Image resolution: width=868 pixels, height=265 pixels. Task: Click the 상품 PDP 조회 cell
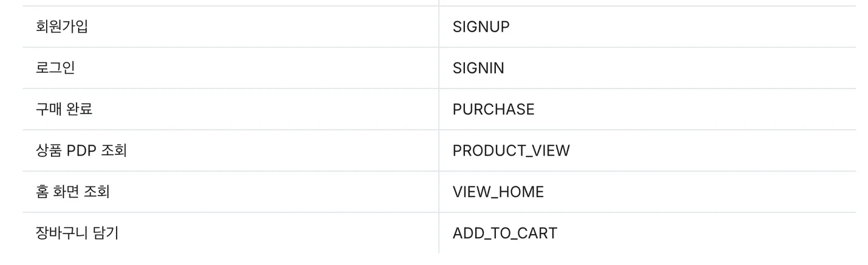click(81, 151)
